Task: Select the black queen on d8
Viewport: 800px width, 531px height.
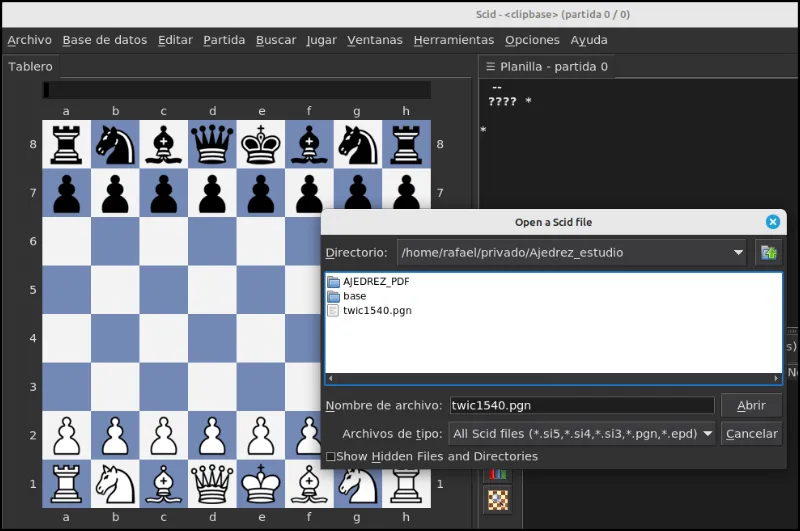Action: [212, 144]
